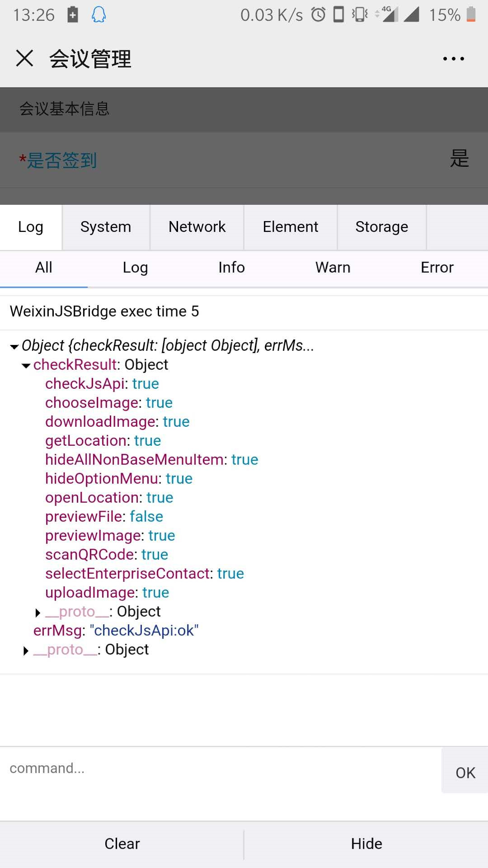Filter logs by Error level

pyautogui.click(x=437, y=268)
